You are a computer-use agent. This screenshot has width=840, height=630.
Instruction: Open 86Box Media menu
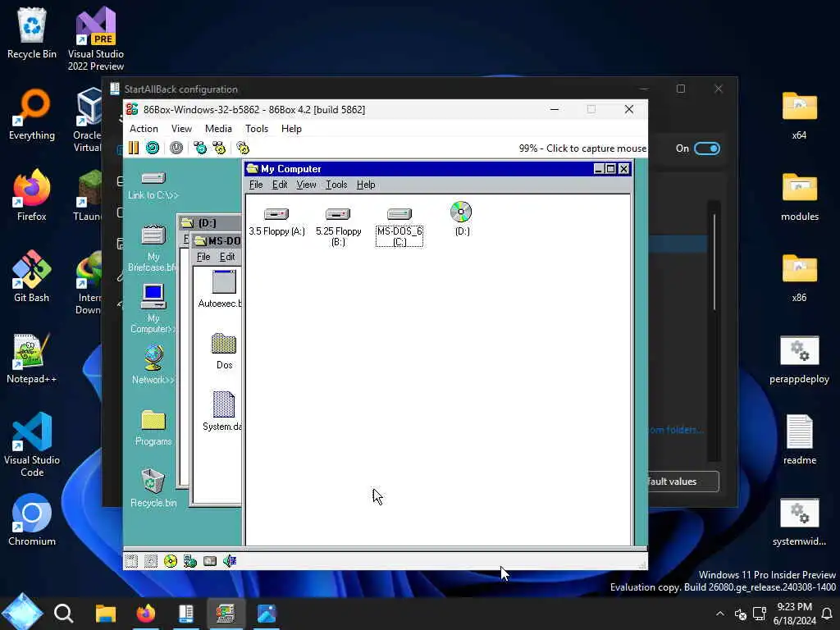coord(218,129)
